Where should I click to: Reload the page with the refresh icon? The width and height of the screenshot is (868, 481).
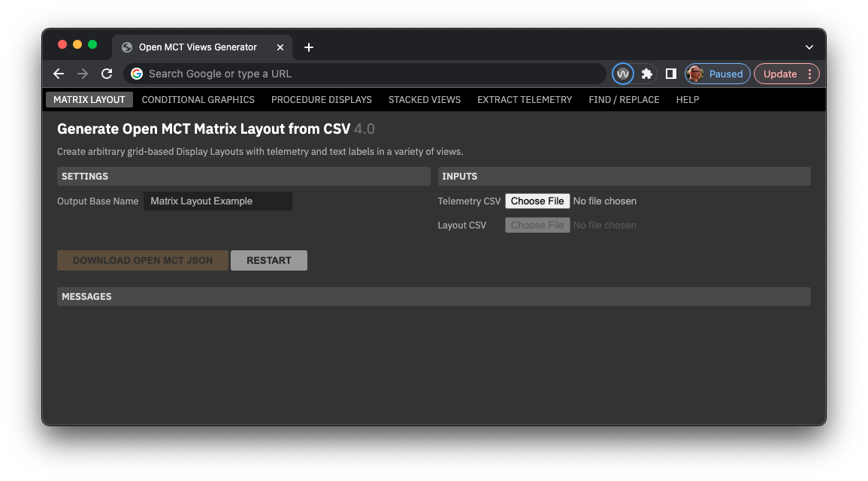coord(107,74)
